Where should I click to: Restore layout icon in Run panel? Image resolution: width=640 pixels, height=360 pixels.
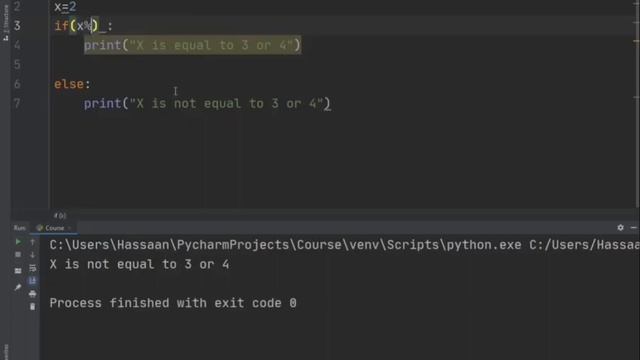18,270
